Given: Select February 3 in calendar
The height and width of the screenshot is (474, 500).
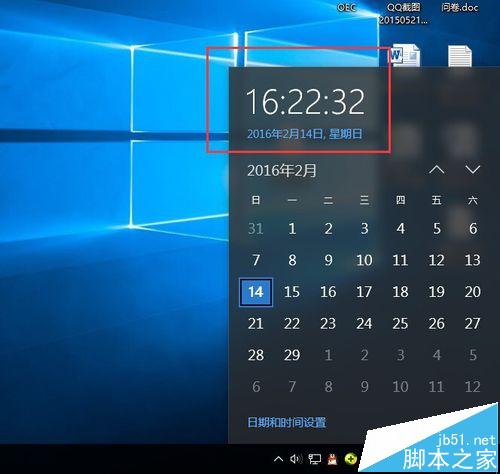Looking at the screenshot, I should click(364, 229).
